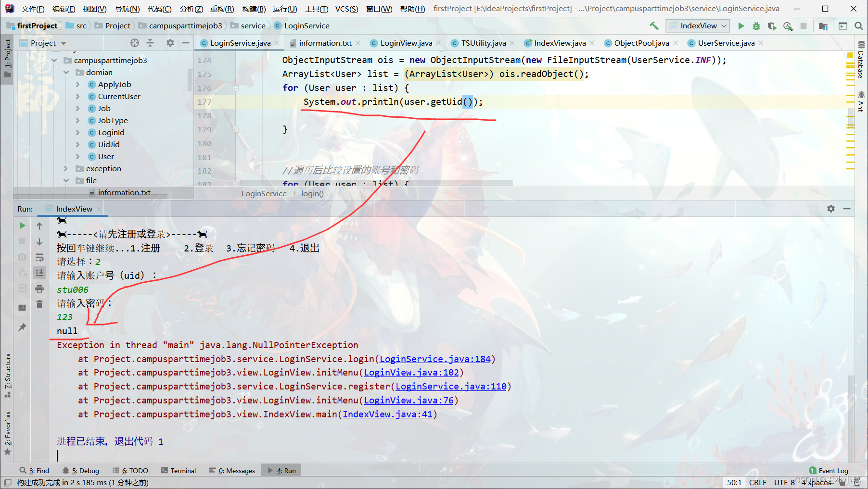Screen dimensions: 868x489
Task: Open the Terminal tool window
Action: (x=179, y=471)
